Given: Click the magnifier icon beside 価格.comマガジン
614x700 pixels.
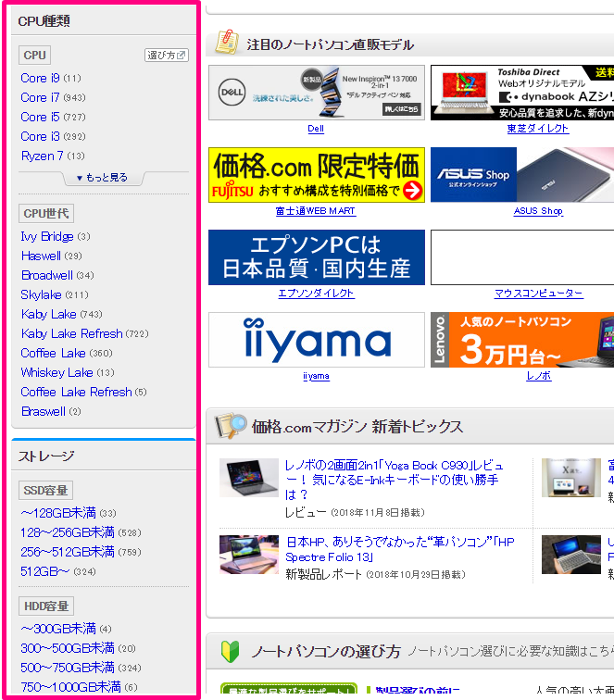Looking at the screenshot, I should [x=231, y=426].
